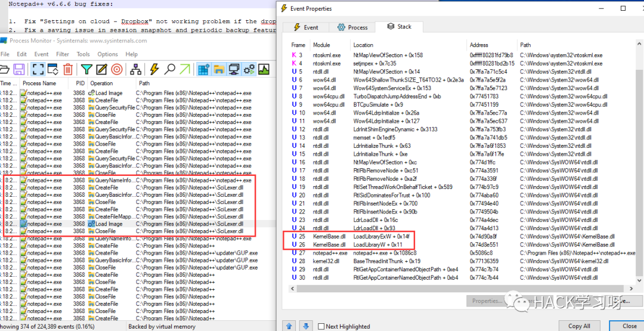
Task: Select stack frame 4 setjmpex + 0x7c35
Action: (462, 63)
